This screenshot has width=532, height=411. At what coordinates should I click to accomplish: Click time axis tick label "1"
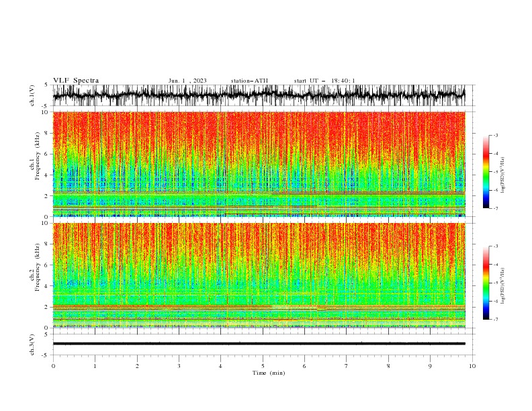pyautogui.click(x=95, y=366)
